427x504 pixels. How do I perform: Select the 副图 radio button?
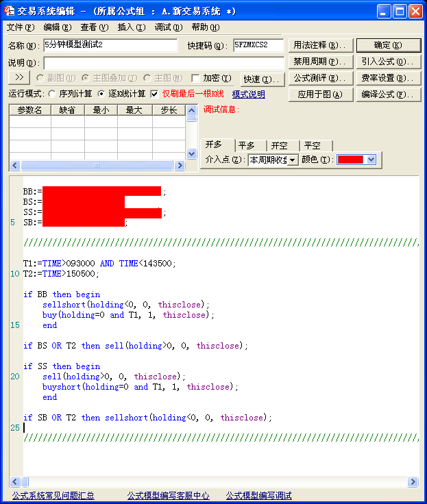tap(40, 78)
